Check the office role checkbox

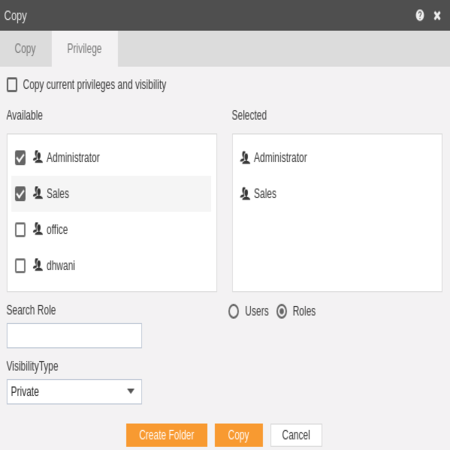(20, 230)
